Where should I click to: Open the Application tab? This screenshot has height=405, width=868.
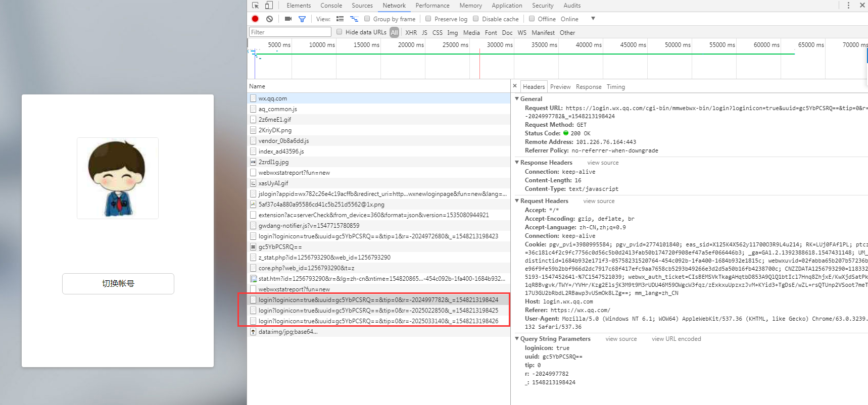[507, 6]
